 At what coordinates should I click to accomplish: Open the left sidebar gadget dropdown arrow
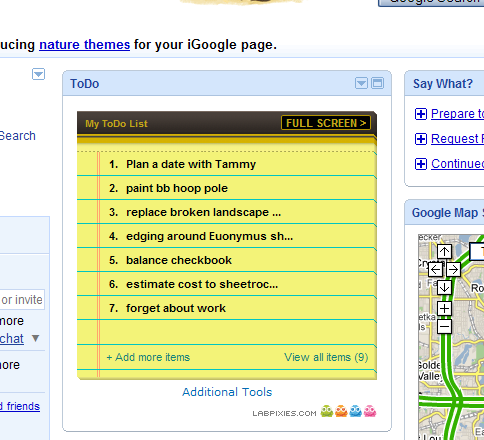pos(38,74)
